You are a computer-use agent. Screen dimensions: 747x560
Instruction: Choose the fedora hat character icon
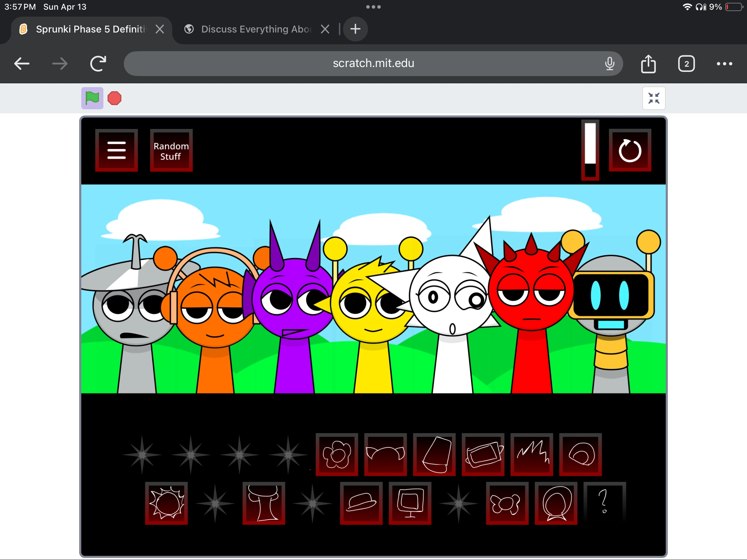coord(361,503)
